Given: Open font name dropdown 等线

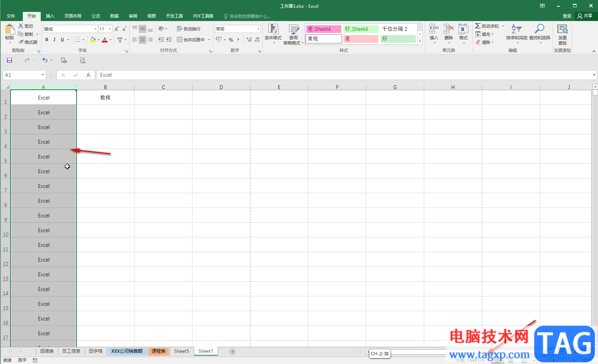Looking at the screenshot, I should (96, 29).
